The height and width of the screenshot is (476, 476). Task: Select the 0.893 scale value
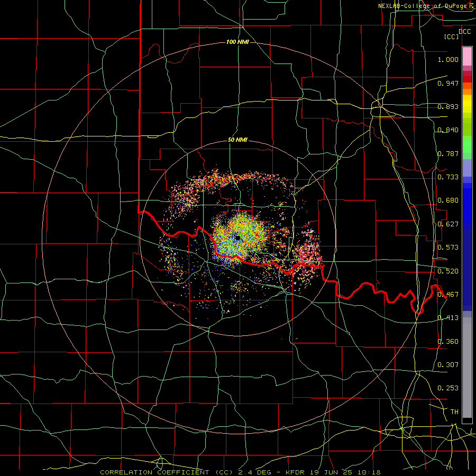click(x=448, y=106)
